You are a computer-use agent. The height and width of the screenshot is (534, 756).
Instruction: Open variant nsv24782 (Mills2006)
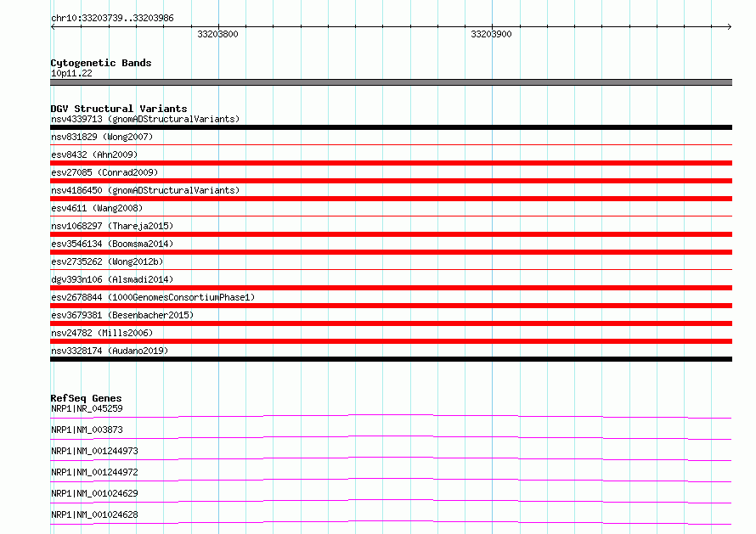point(102,333)
